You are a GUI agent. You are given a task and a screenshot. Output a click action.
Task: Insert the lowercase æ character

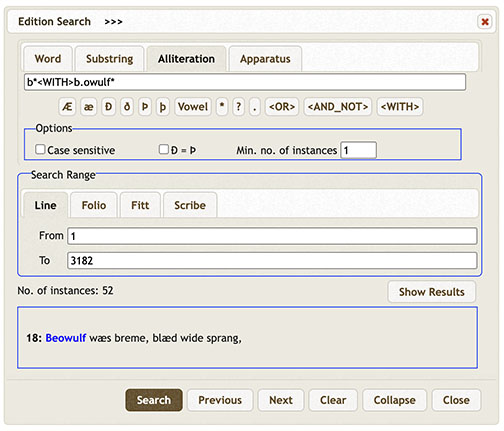tap(88, 107)
